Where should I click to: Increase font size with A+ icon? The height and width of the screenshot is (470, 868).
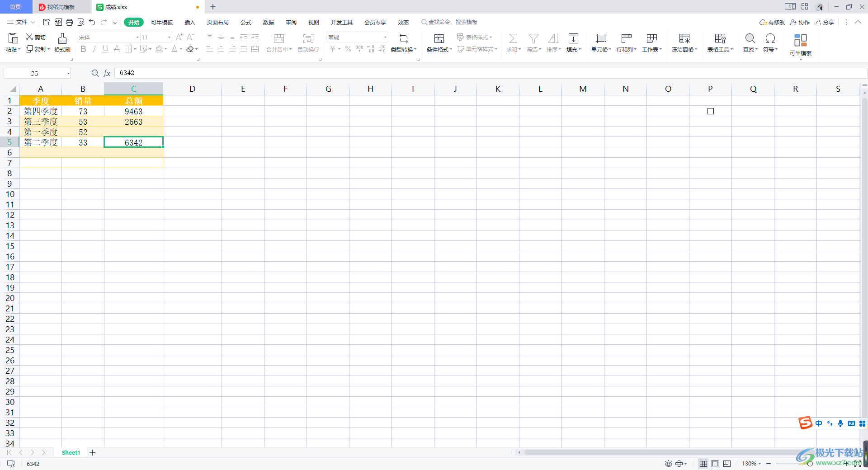tap(179, 37)
